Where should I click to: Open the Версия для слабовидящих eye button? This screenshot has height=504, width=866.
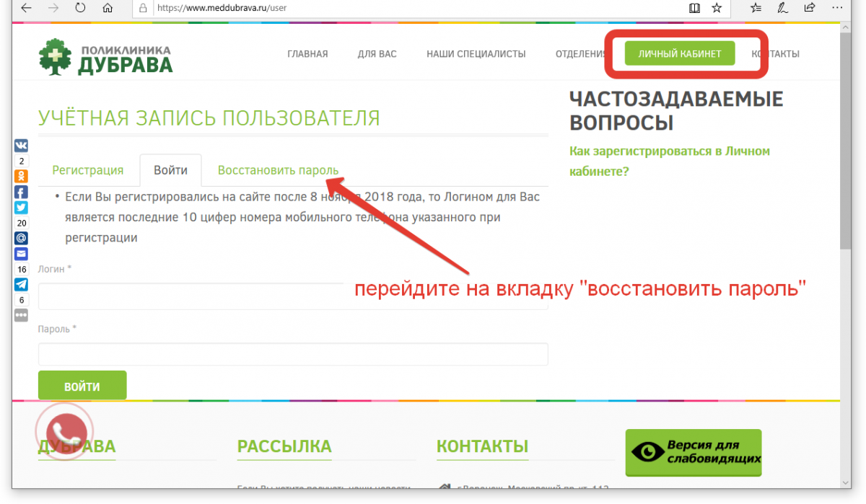point(693,452)
